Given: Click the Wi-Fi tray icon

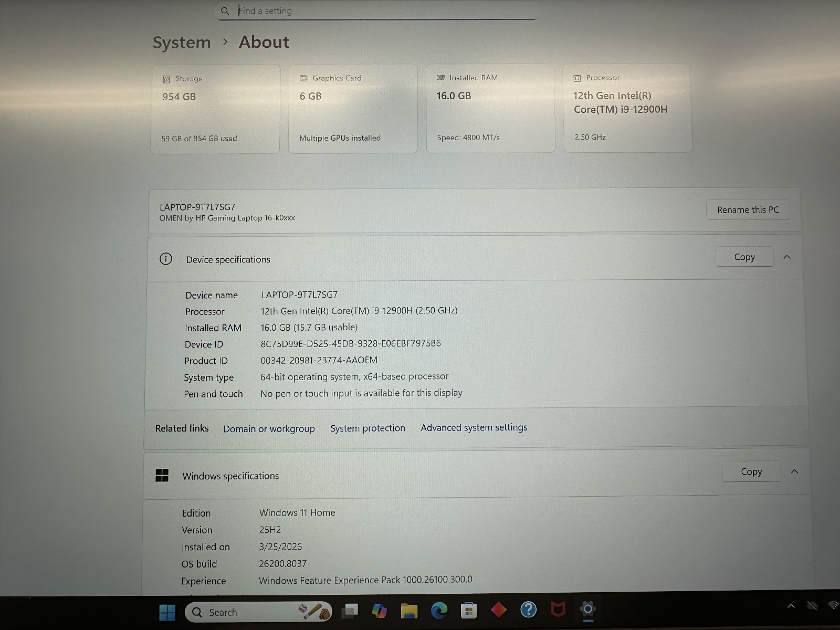Looking at the screenshot, I should click(833, 605).
